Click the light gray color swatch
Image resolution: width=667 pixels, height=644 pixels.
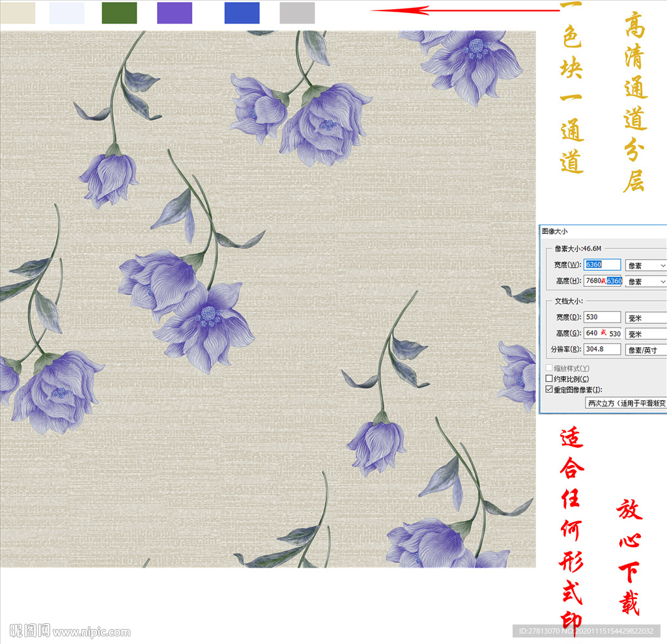point(297,13)
